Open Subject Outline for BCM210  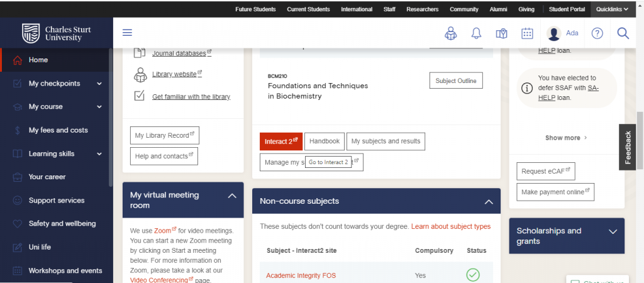coord(456,80)
